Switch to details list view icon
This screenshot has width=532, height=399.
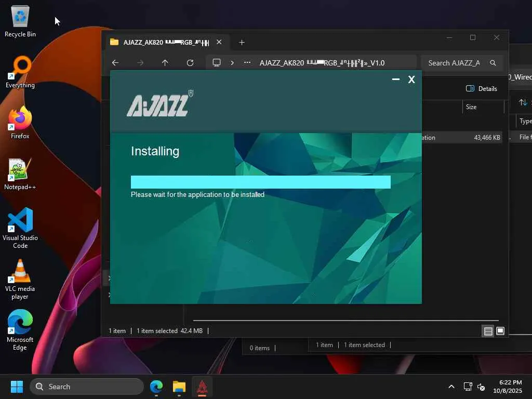click(x=488, y=331)
